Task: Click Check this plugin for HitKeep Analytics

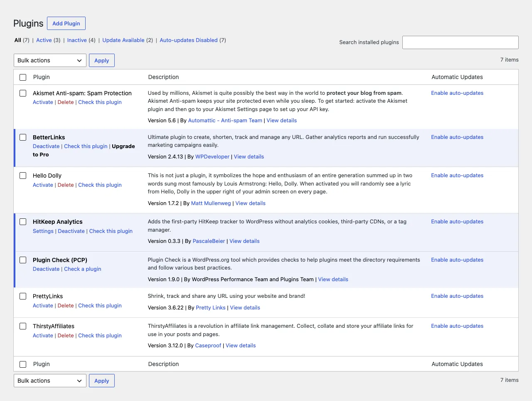Action: (x=111, y=231)
